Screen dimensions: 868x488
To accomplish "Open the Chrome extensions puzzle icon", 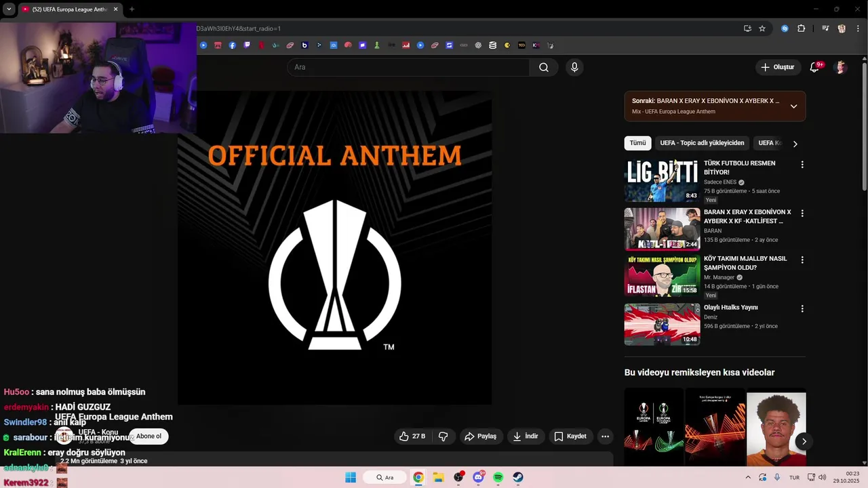I will pyautogui.click(x=801, y=28).
